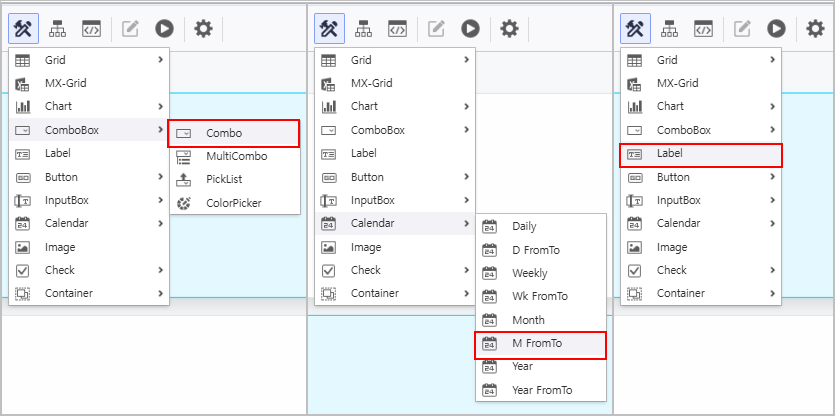
Task: Open the ColorPicker component entry
Action: coord(233,203)
